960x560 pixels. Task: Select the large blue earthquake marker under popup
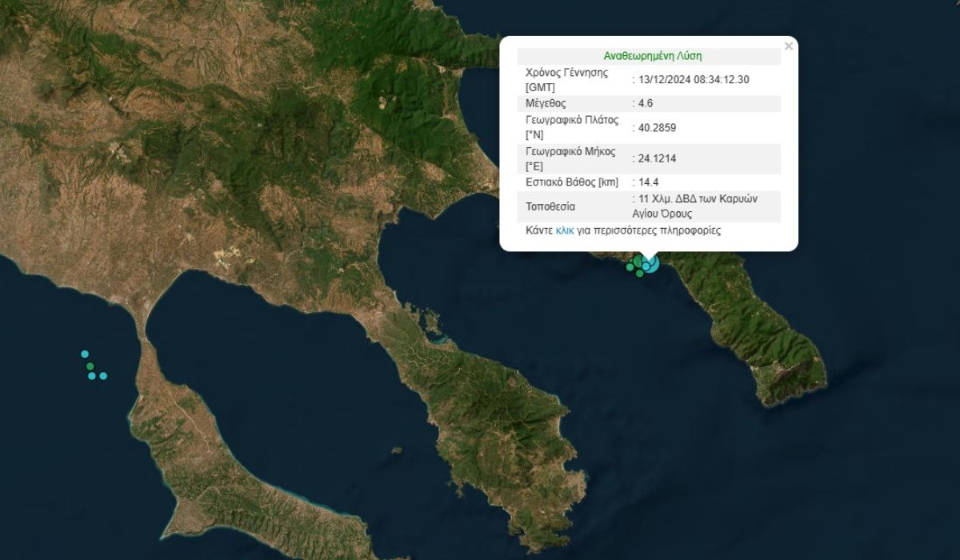coord(654,266)
